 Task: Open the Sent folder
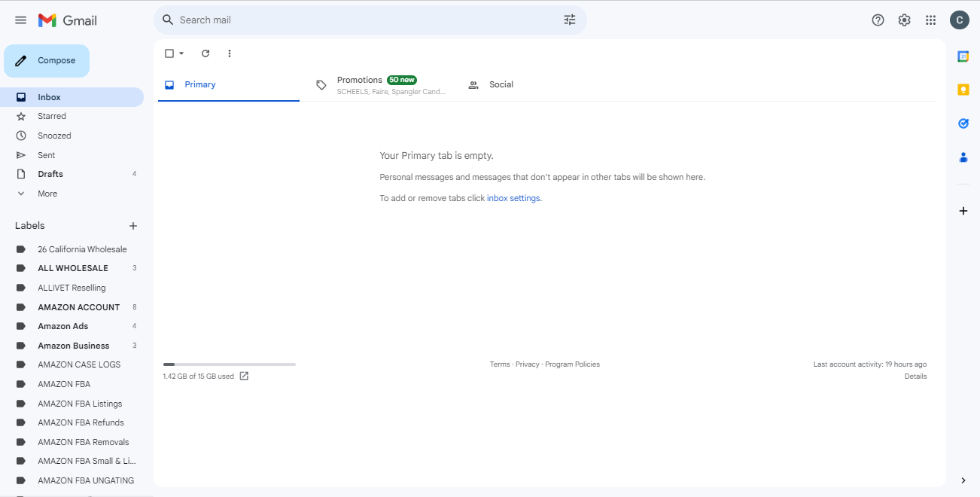72,155
